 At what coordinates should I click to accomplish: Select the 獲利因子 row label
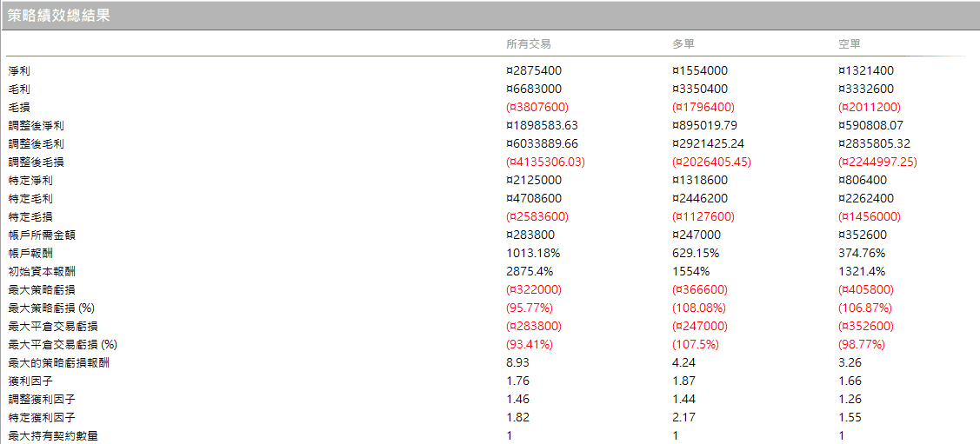tap(30, 381)
